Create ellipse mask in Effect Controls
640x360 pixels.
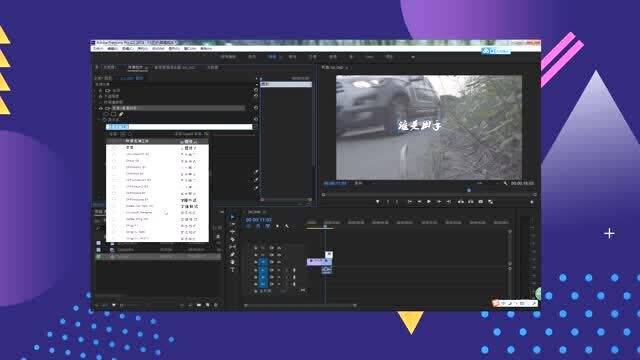click(106, 114)
